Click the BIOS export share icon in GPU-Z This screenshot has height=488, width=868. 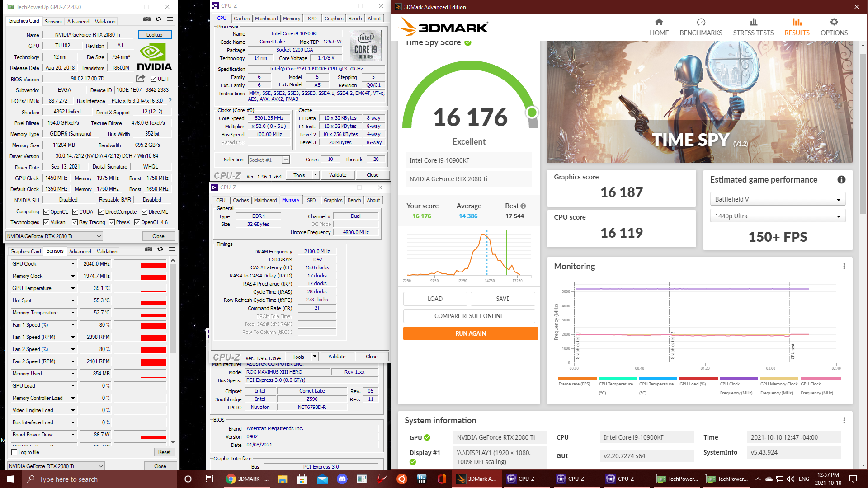tap(140, 79)
